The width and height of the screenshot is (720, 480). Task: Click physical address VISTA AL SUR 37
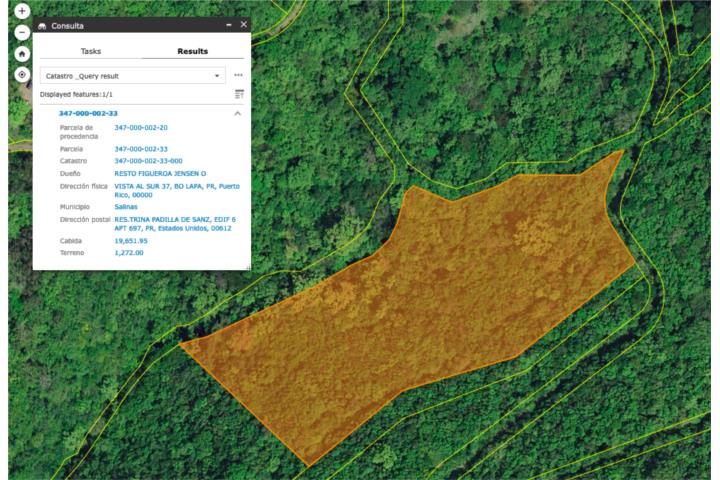click(x=177, y=190)
